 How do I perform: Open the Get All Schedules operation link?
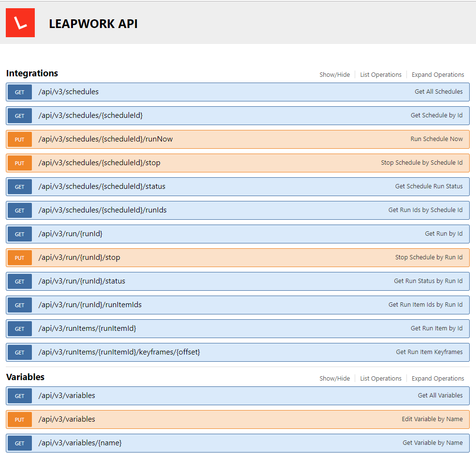click(x=438, y=91)
